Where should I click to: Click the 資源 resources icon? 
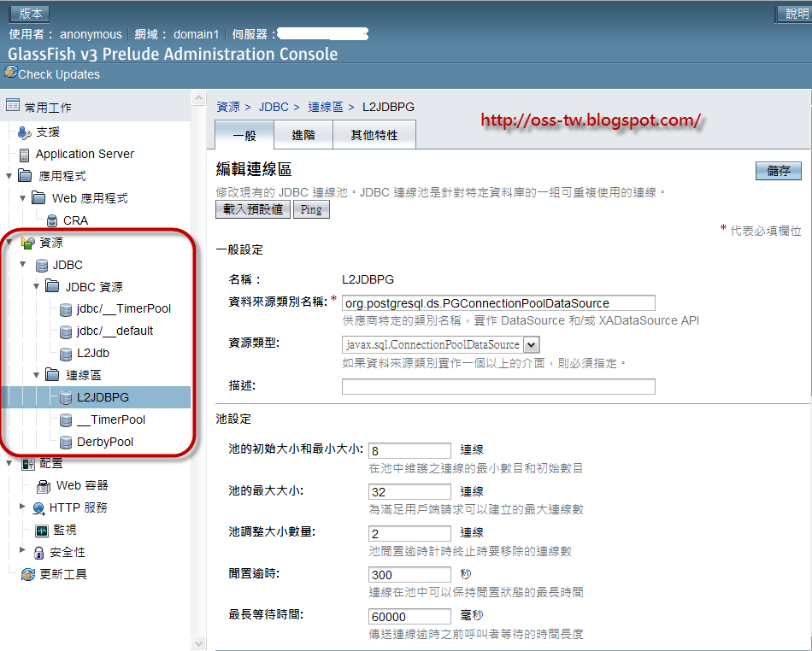pos(28,242)
